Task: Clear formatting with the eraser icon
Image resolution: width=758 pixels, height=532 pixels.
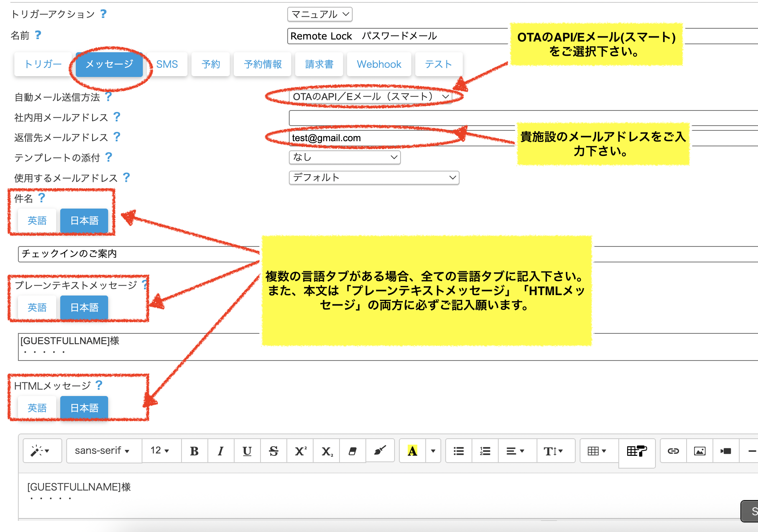Action: pyautogui.click(x=352, y=451)
